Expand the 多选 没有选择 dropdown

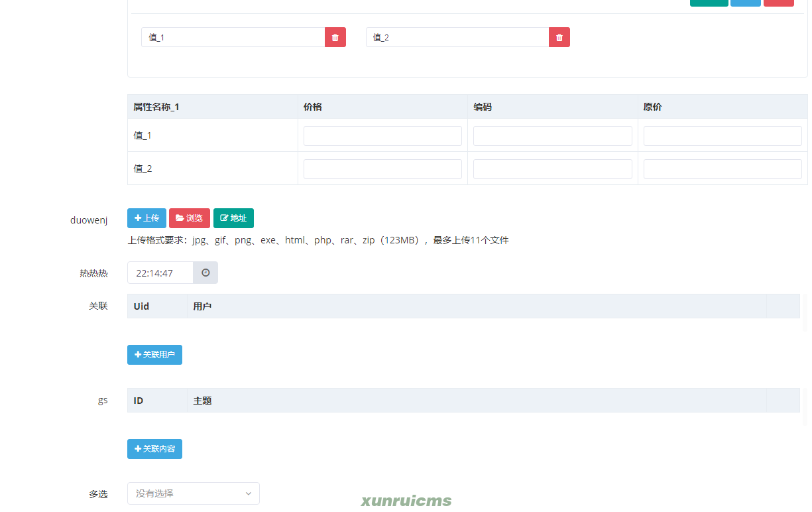pos(194,493)
